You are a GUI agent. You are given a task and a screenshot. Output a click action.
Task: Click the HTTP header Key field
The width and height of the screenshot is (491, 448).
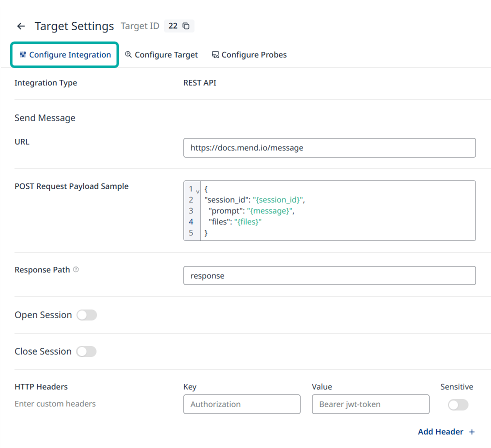[x=241, y=404]
